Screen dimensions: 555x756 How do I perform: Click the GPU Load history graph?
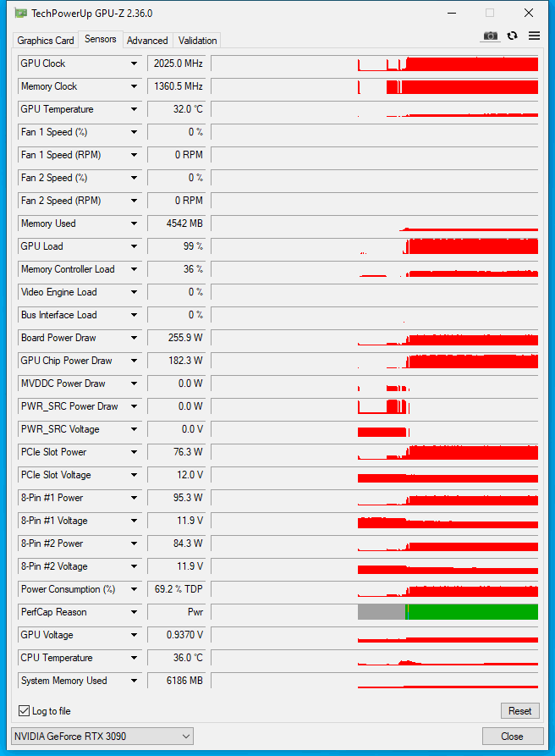point(375,246)
